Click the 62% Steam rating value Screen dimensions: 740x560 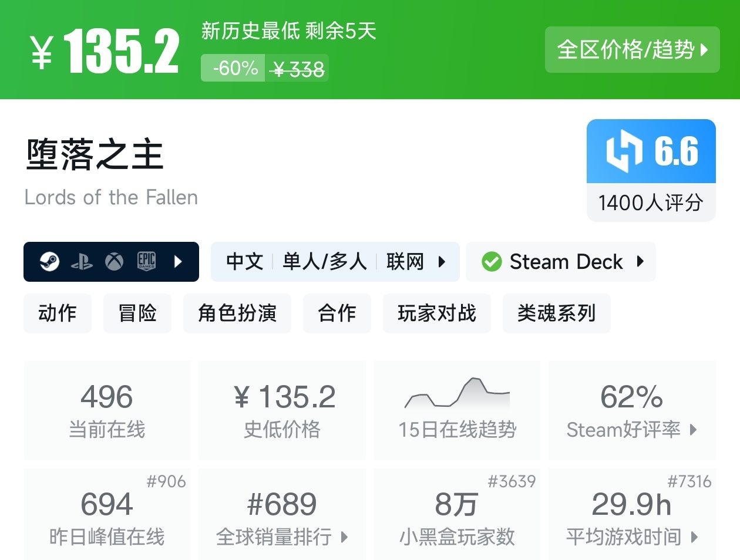click(632, 397)
